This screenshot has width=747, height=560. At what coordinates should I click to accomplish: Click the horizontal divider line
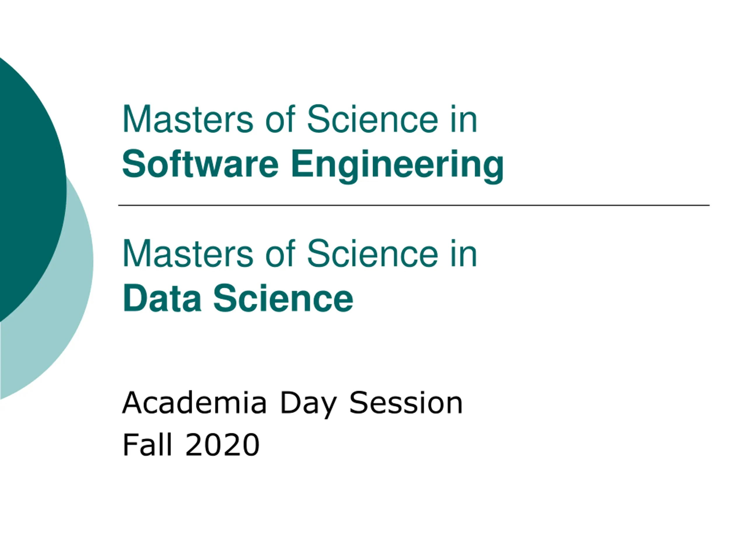tap(414, 205)
